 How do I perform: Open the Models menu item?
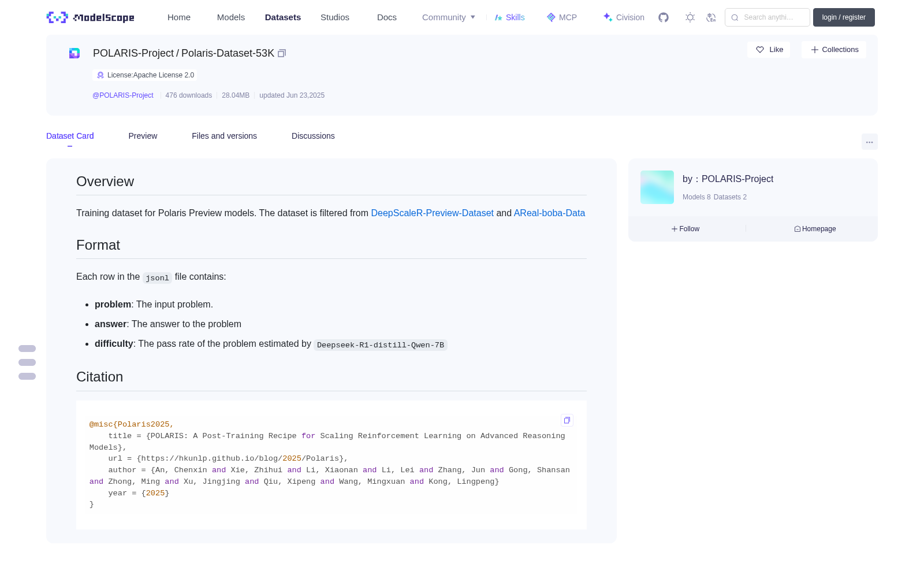231,17
